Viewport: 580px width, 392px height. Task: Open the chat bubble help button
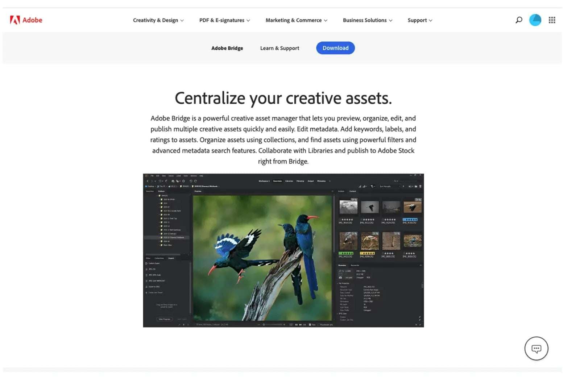coord(536,349)
